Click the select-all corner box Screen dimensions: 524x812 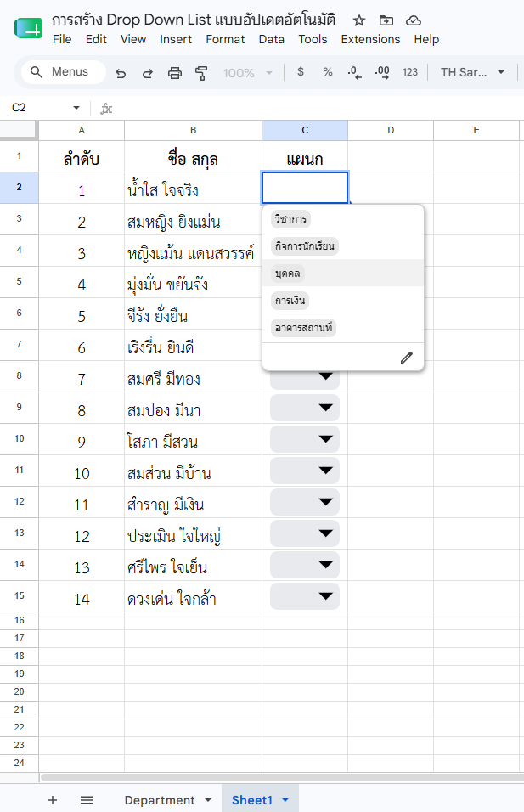click(x=19, y=131)
